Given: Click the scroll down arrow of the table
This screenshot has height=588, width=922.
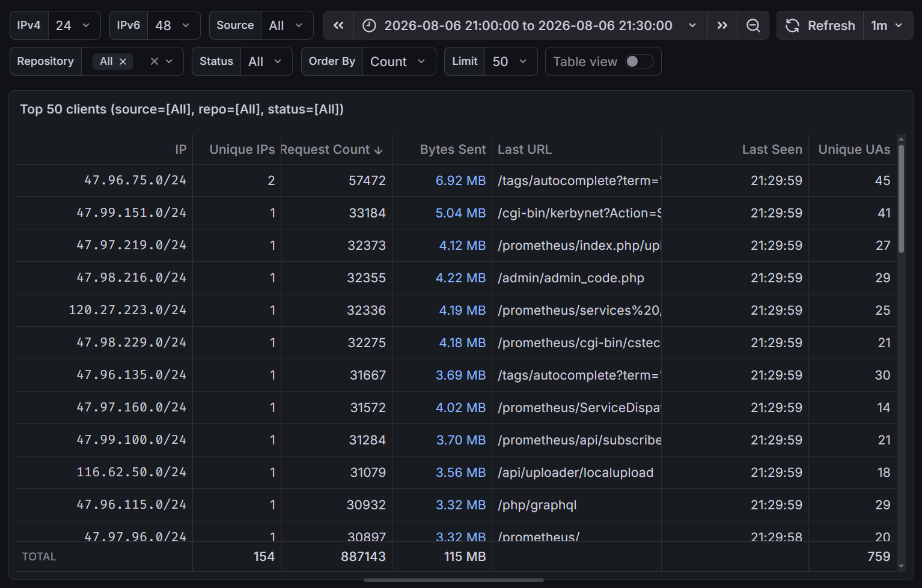Looking at the screenshot, I should pyautogui.click(x=900, y=566).
